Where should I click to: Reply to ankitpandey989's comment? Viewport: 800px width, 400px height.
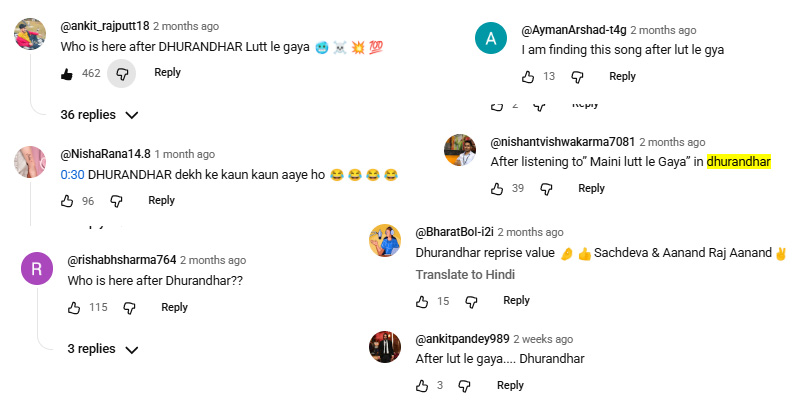510,386
